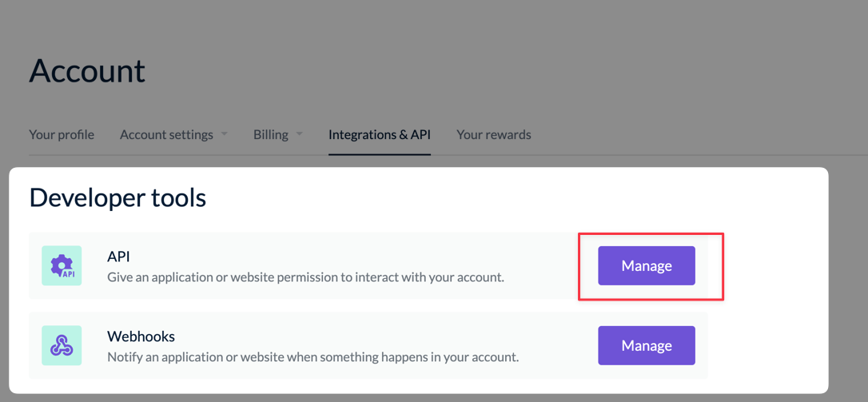The height and width of the screenshot is (402, 868).
Task: Click the Account page heading
Action: pos(87,71)
